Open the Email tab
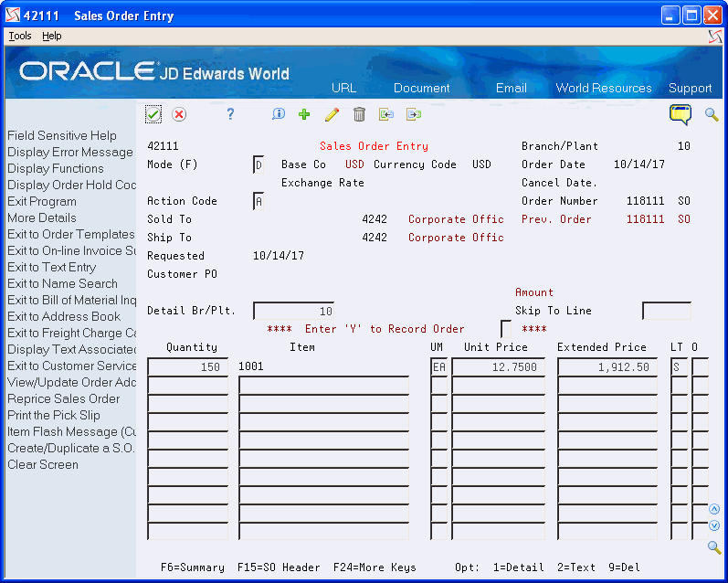 512,88
